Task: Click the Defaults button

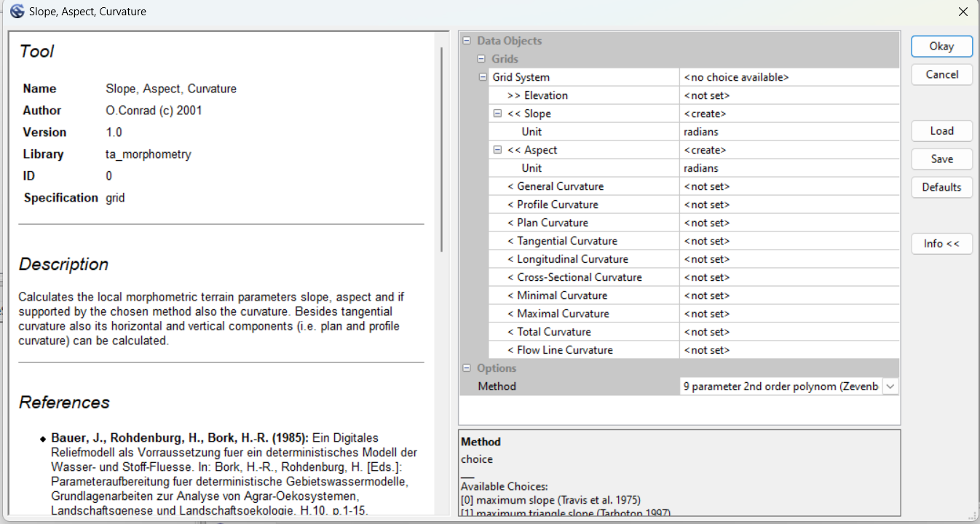Action: 941,187
